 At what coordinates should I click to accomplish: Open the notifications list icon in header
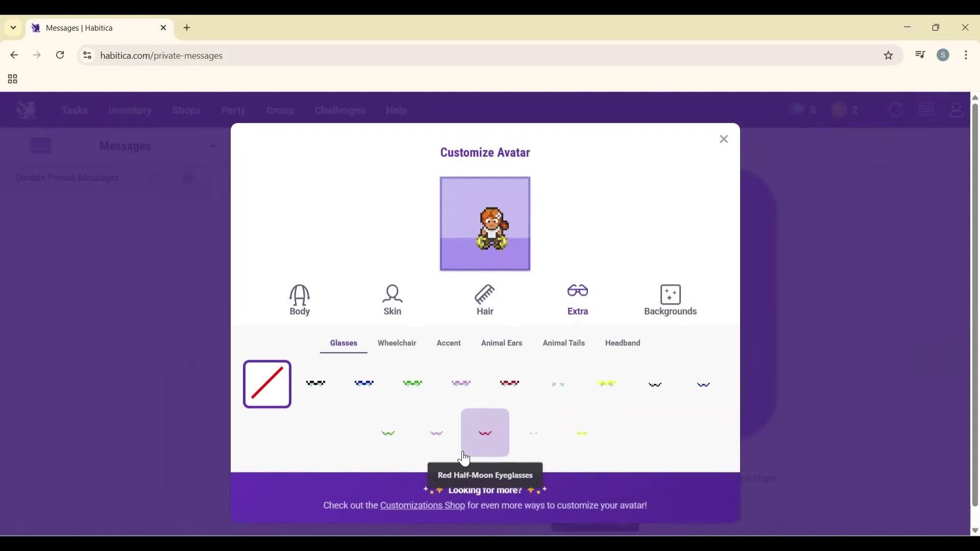pyautogui.click(x=927, y=109)
